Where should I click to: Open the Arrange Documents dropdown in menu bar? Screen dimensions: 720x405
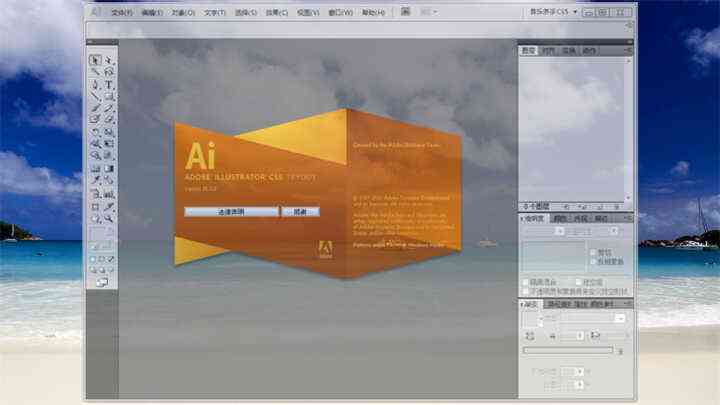point(428,12)
